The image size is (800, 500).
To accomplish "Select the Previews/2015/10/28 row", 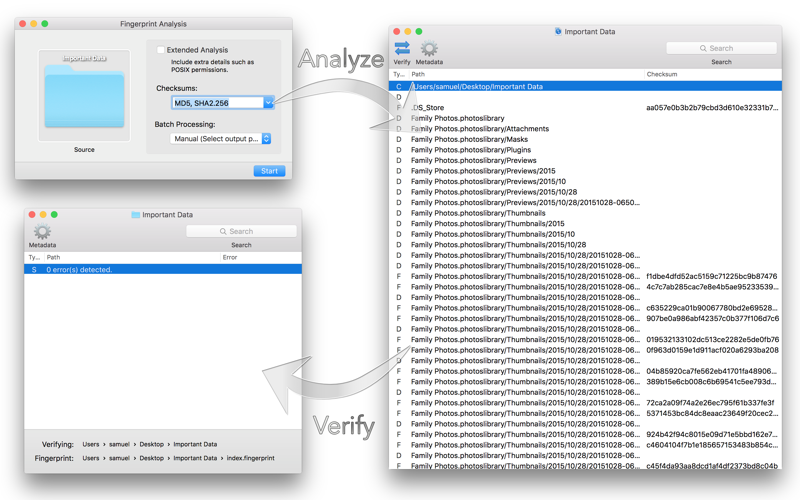I will 585,192.
